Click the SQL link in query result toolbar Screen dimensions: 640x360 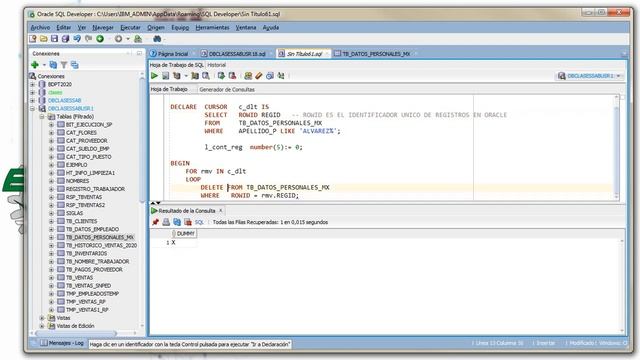point(199,222)
